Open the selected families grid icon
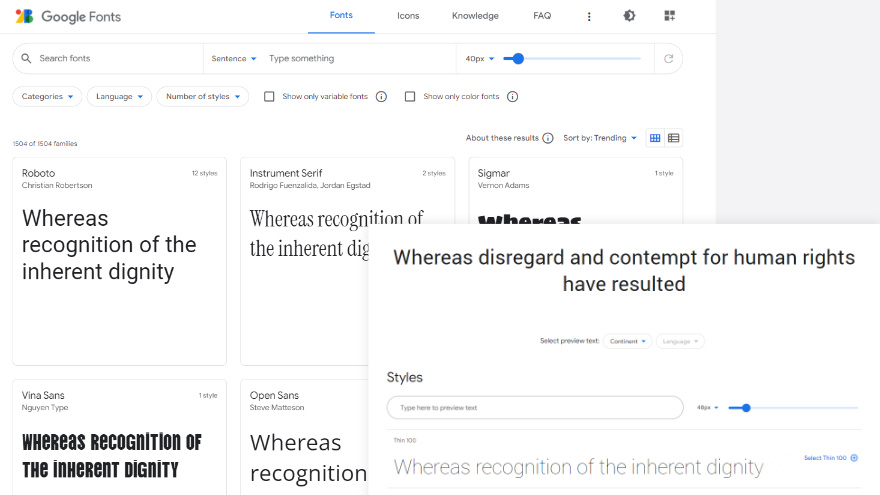This screenshot has height=495, width=880. 669,16
